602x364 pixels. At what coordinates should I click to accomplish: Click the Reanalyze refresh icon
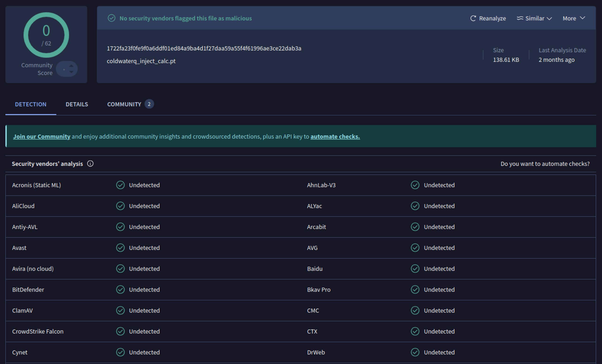click(x=473, y=18)
